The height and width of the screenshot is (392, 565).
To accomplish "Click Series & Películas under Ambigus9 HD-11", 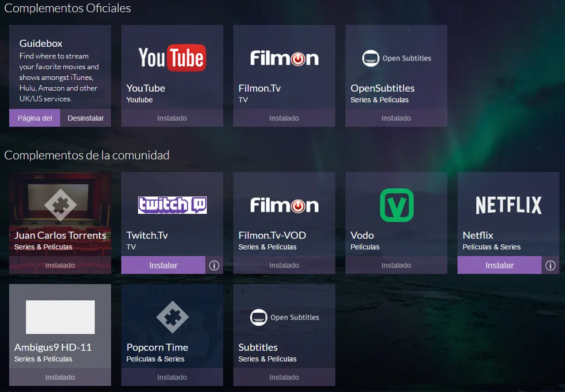I will tap(43, 359).
